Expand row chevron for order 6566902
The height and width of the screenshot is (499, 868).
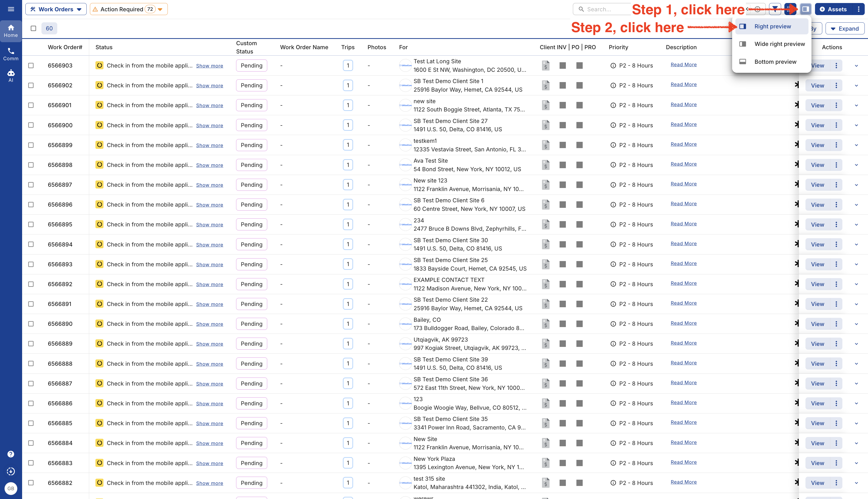tap(856, 85)
